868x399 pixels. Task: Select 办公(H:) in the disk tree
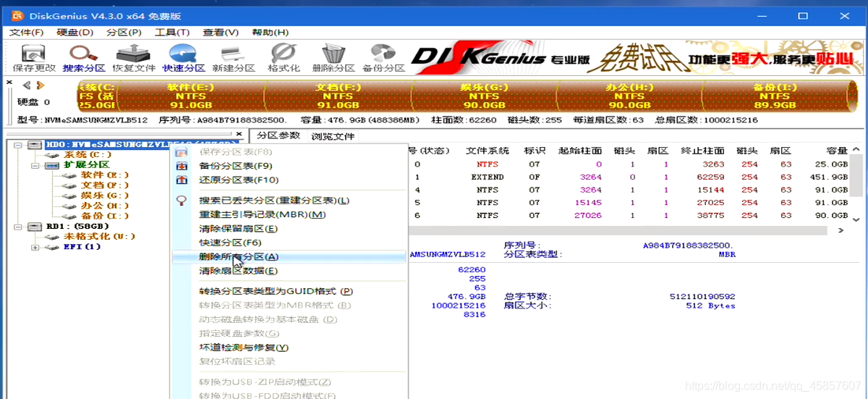(x=105, y=206)
